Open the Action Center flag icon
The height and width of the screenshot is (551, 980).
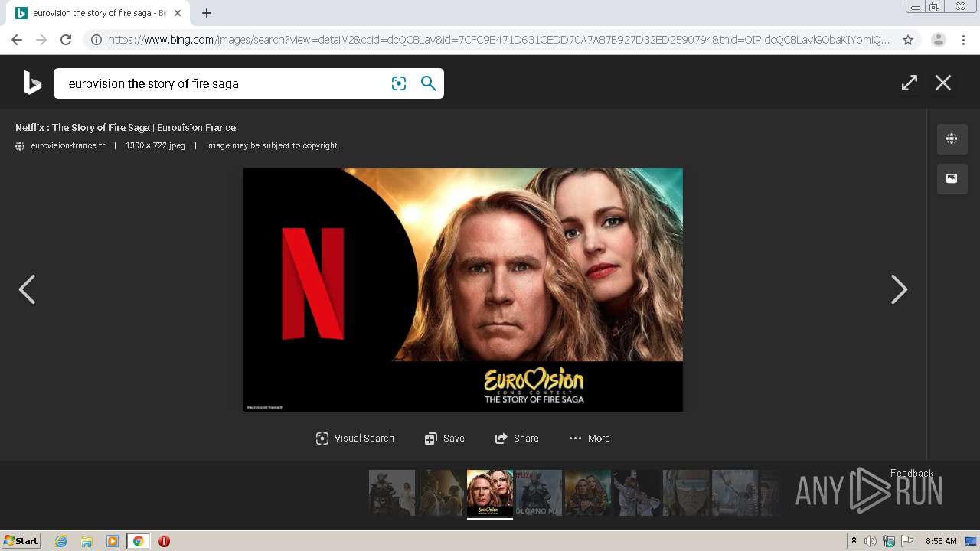907,541
